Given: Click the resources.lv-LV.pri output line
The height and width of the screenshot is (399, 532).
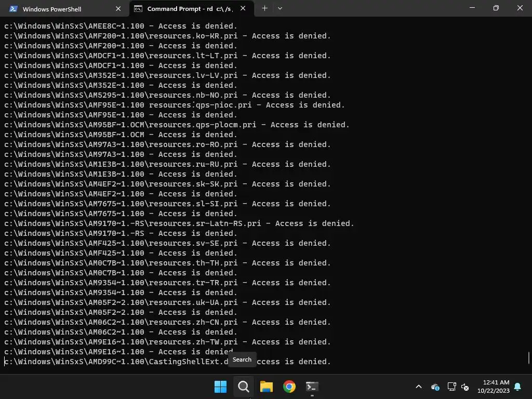Looking at the screenshot, I should pos(167,75).
